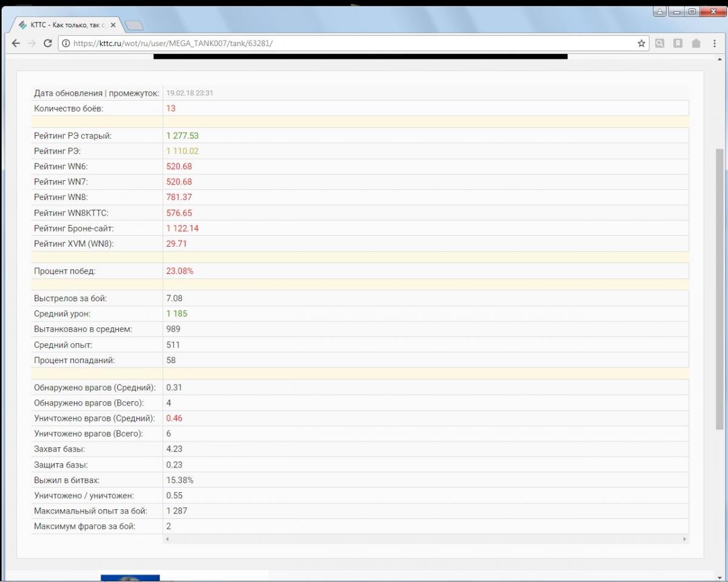The image size is (728, 582).
Task: Click the 'Процент побед' row label
Action: (x=65, y=271)
